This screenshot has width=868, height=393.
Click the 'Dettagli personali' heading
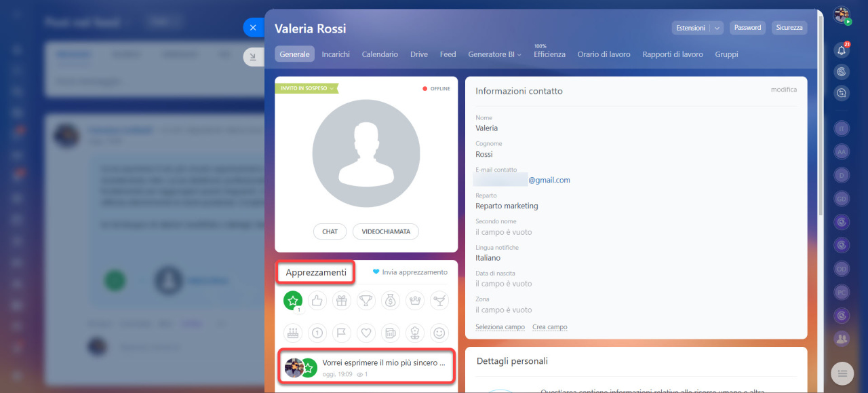click(512, 361)
